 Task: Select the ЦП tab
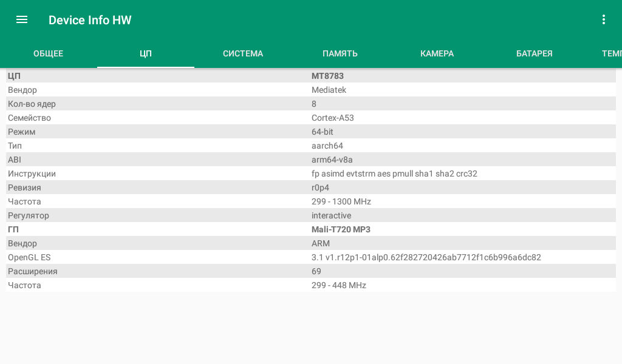coord(146,53)
